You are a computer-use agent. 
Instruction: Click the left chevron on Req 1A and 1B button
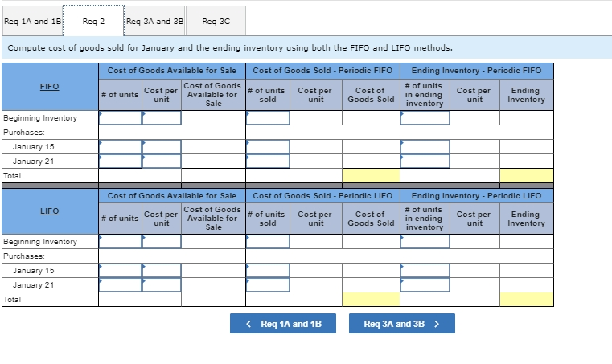[x=248, y=324]
